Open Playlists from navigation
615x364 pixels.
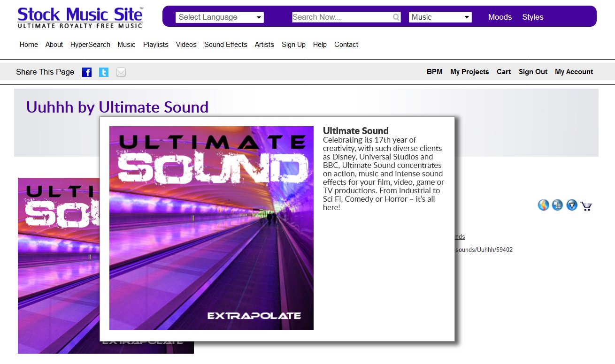[x=156, y=45]
